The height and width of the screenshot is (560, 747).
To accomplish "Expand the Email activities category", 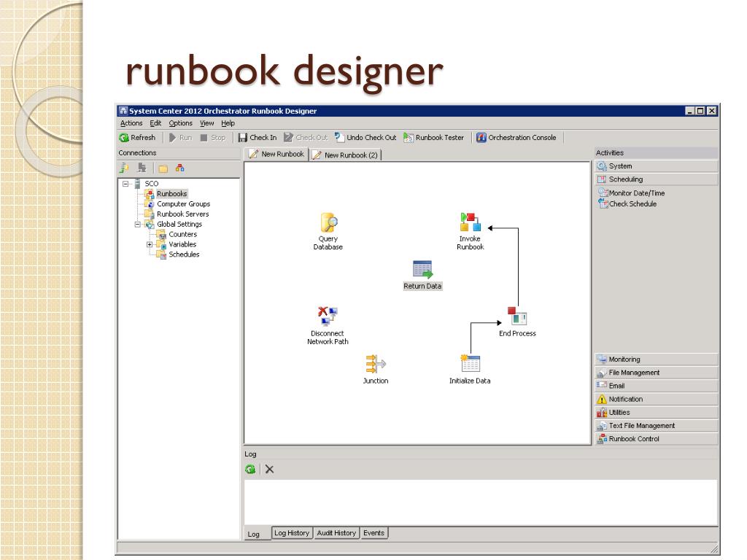I will [657, 386].
